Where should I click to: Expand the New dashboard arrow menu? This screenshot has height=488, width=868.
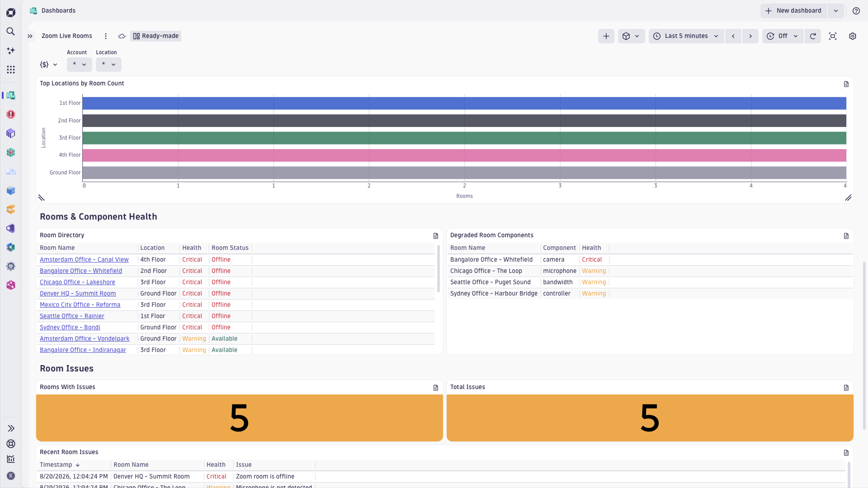(x=836, y=11)
